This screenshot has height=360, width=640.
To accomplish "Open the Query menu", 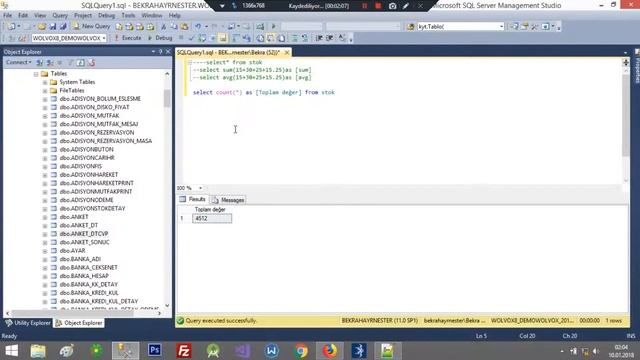I will (x=60, y=16).
